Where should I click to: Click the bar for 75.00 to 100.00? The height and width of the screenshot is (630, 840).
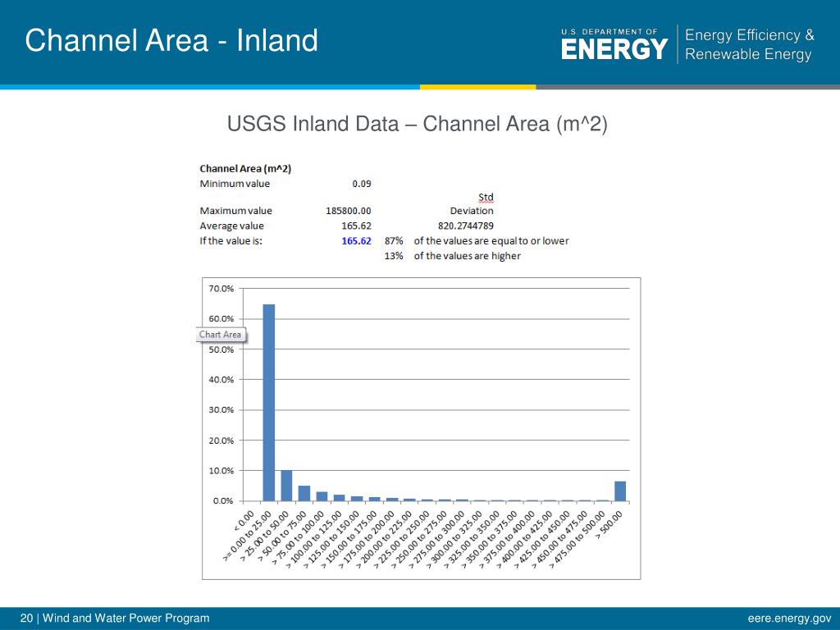click(x=322, y=496)
